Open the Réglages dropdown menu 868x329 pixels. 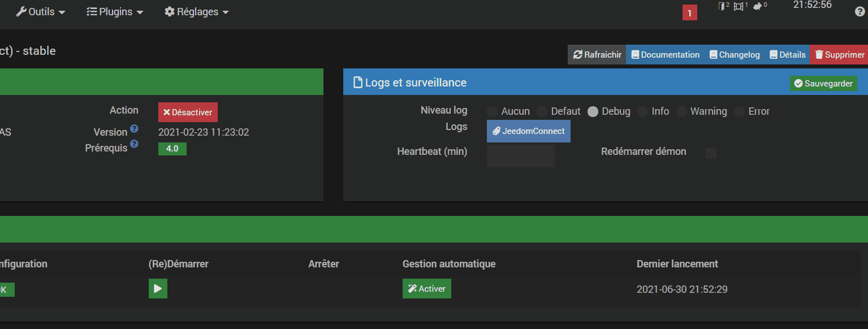click(x=197, y=12)
